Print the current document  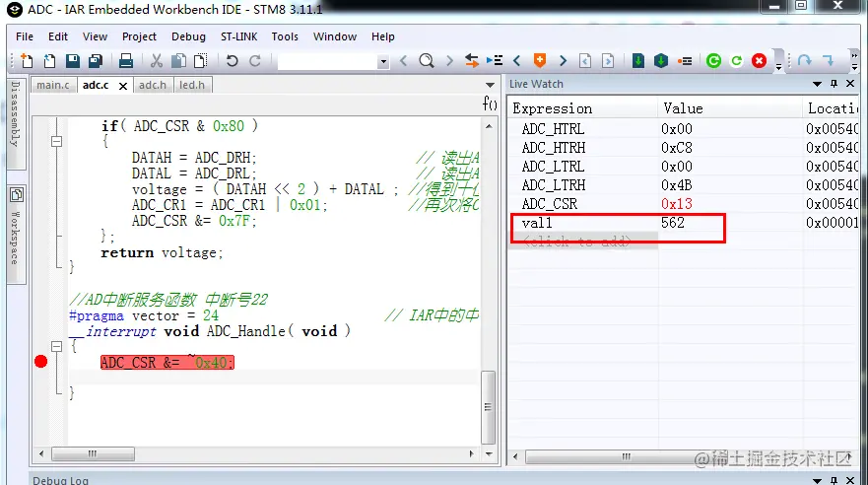pos(126,60)
